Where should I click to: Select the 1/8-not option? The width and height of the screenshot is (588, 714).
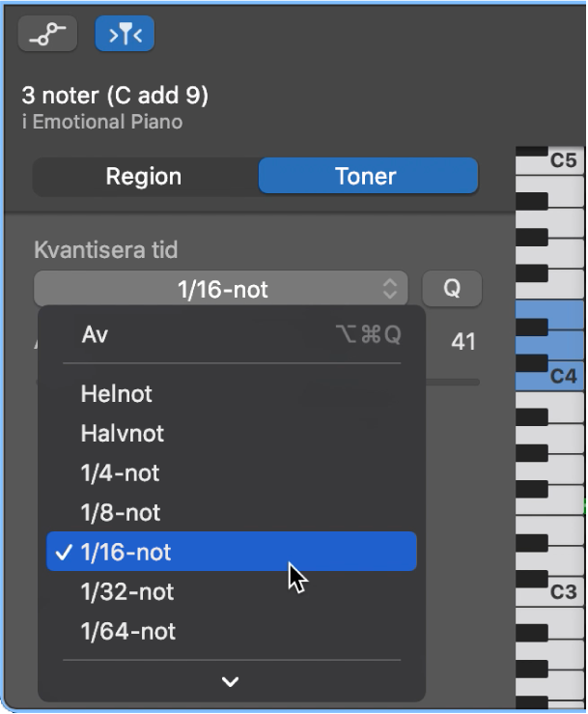(x=120, y=513)
